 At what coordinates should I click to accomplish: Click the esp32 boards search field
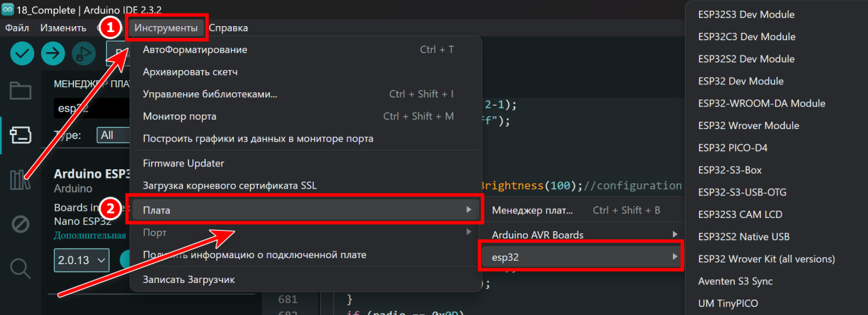[92, 108]
